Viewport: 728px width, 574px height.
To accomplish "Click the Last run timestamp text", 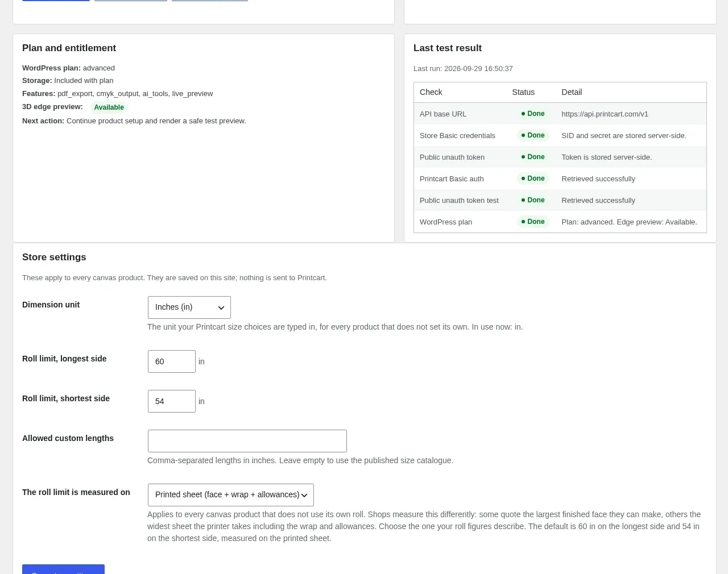I will 463,68.
